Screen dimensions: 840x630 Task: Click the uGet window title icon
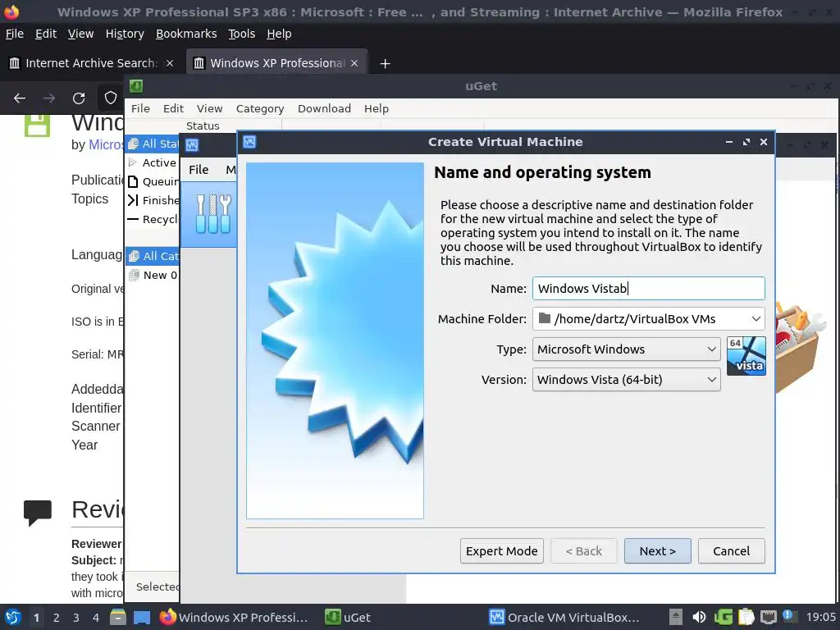[x=136, y=86]
